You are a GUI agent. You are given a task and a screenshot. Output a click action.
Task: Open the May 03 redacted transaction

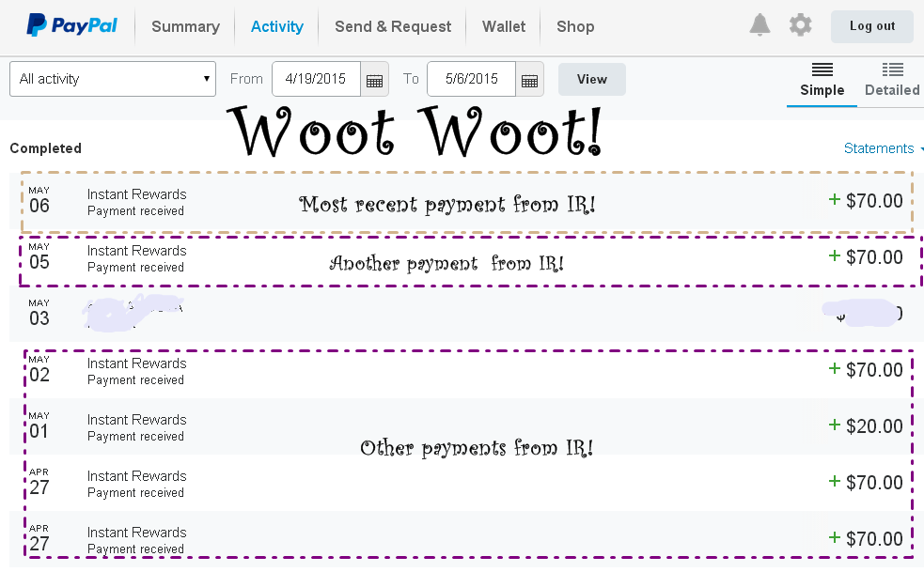[x=465, y=314]
